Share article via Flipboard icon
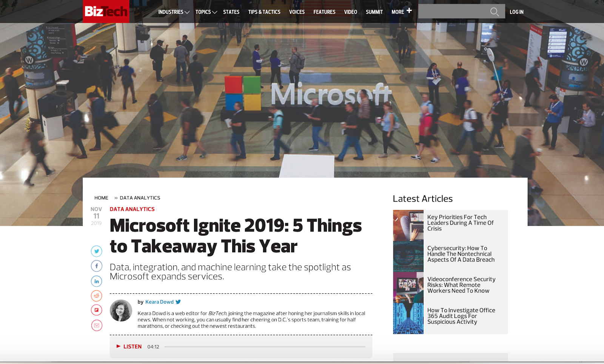The height and width of the screenshot is (364, 604). click(97, 310)
